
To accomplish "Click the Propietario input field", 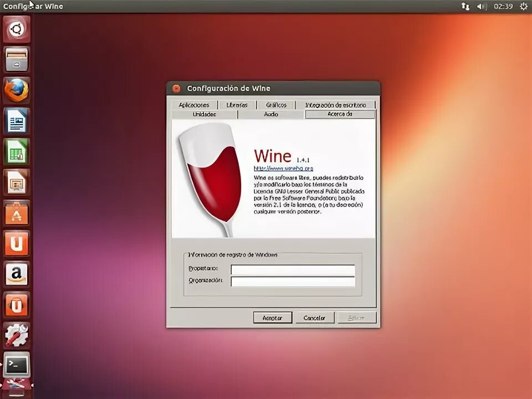I will [293, 269].
